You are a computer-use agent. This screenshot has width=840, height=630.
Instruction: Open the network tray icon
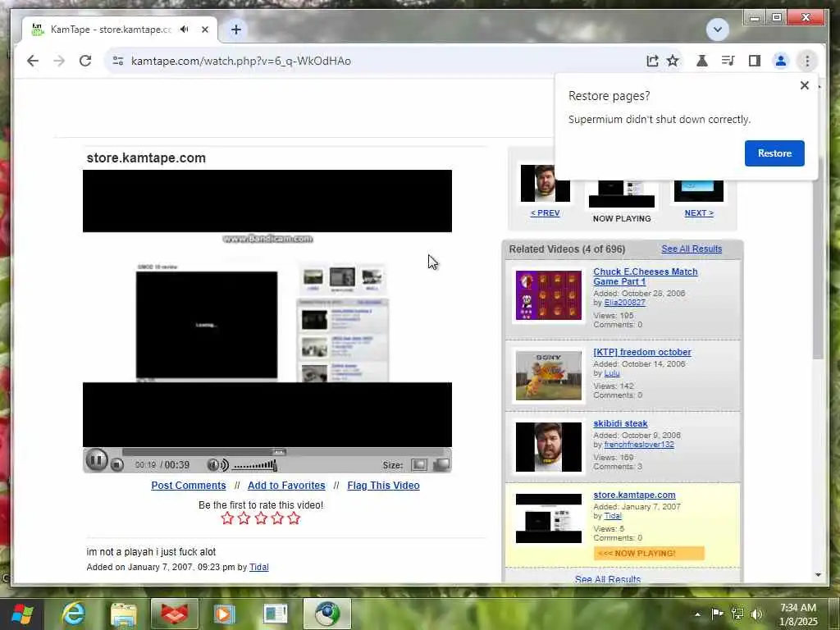[737, 614]
